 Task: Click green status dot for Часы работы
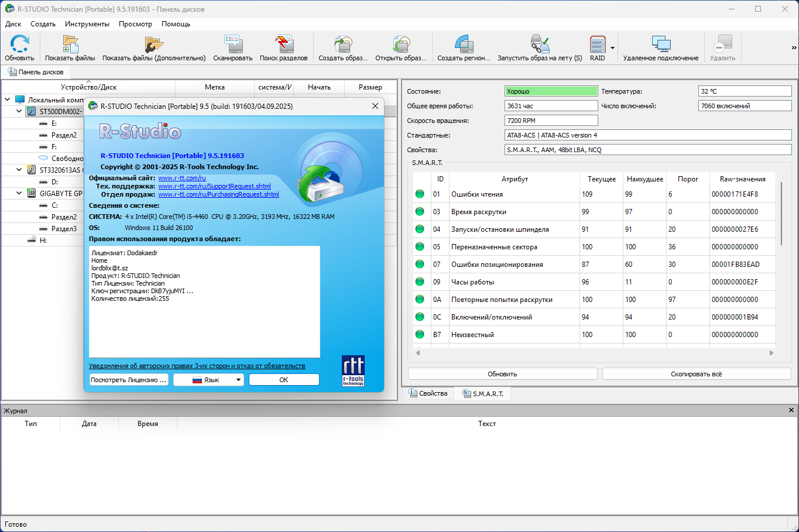420,282
